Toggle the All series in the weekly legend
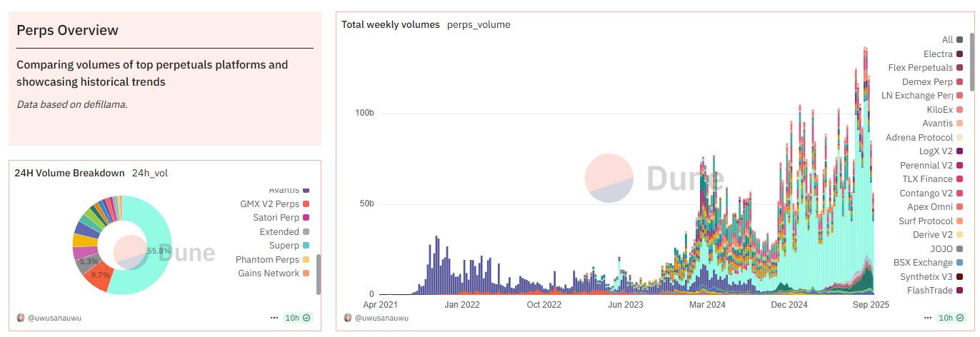 coord(952,40)
